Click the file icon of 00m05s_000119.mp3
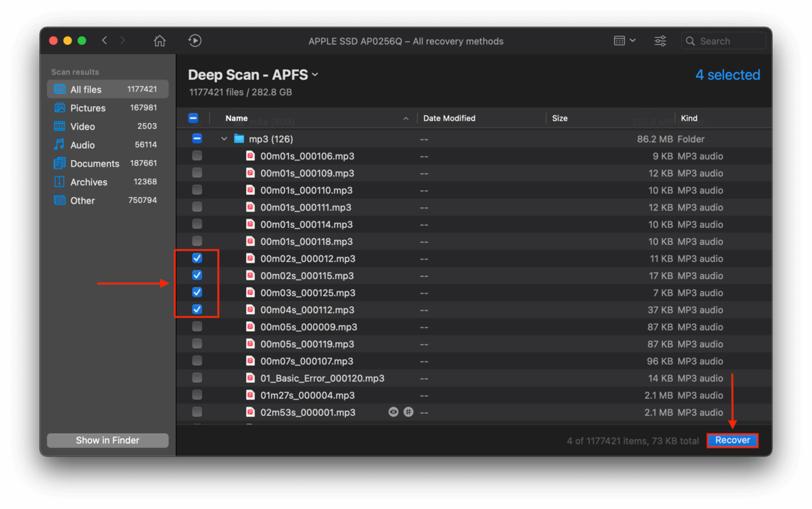The image size is (812, 509). pyautogui.click(x=250, y=344)
